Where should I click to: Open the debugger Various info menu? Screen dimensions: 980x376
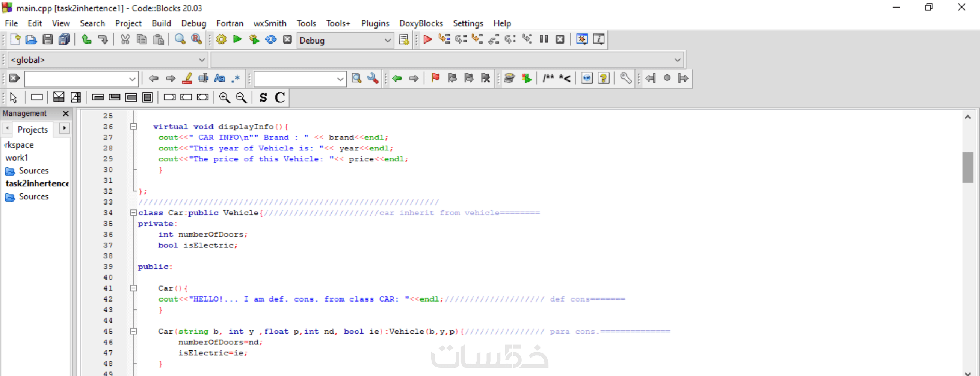click(599, 39)
